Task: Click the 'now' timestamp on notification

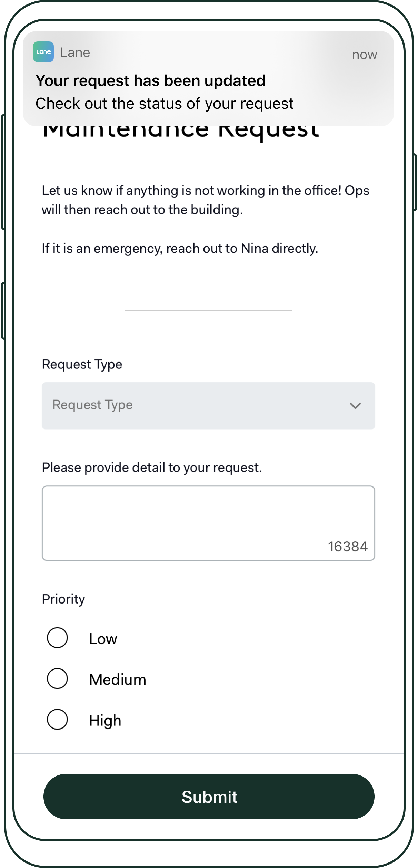Action: (364, 55)
